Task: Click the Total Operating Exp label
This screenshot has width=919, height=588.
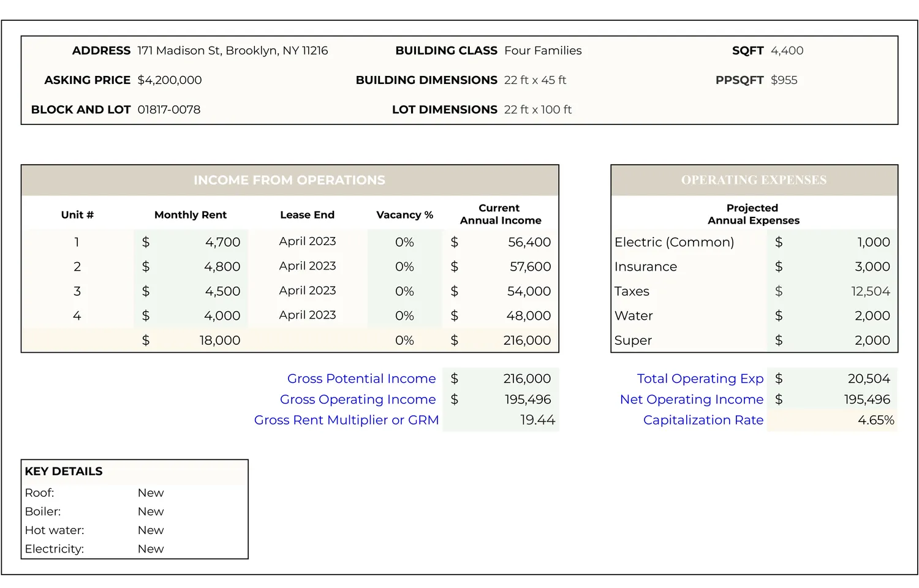Action: pos(700,379)
